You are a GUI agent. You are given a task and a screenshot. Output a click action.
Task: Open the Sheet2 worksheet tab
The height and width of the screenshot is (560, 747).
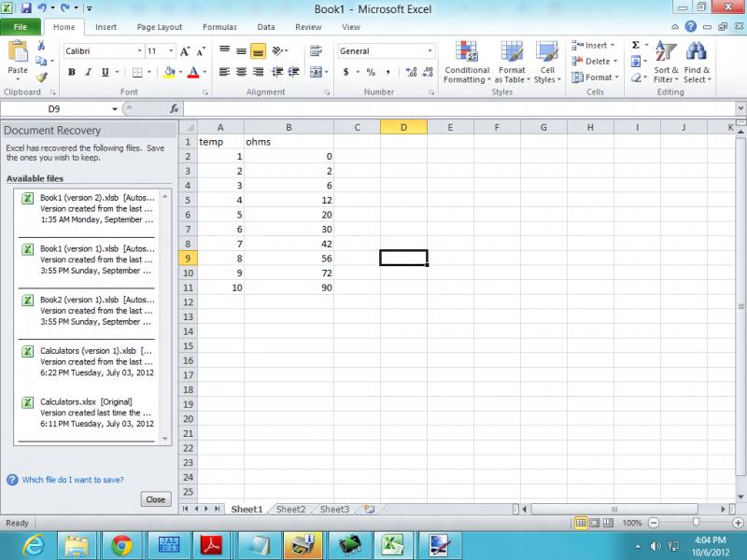290,510
